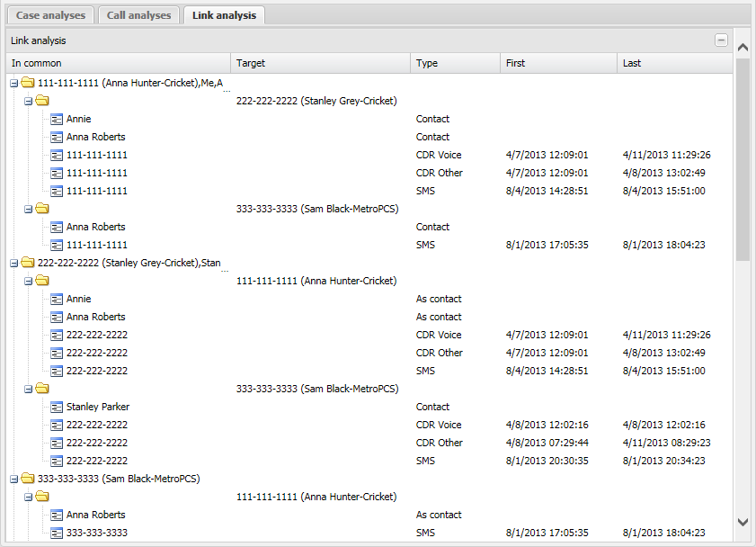Image resolution: width=756 pixels, height=547 pixels.
Task: Collapse the 222-222-2222 (Stanley Grey-Cricket),Stan top-level node
Action: pyautogui.click(x=14, y=263)
